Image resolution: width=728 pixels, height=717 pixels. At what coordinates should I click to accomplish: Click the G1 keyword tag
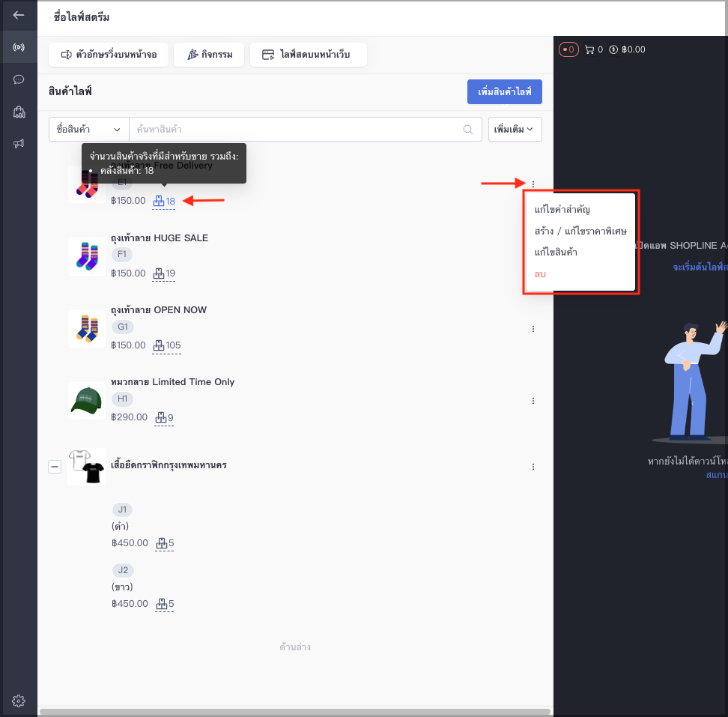tap(123, 327)
